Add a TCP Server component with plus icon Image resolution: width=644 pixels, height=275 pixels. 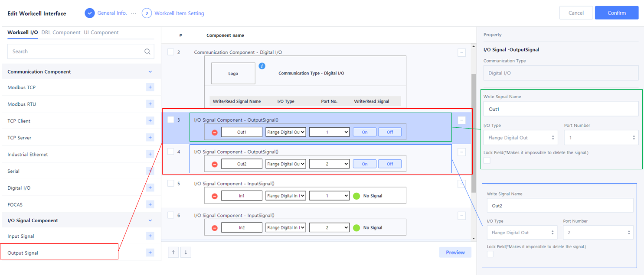150,138
